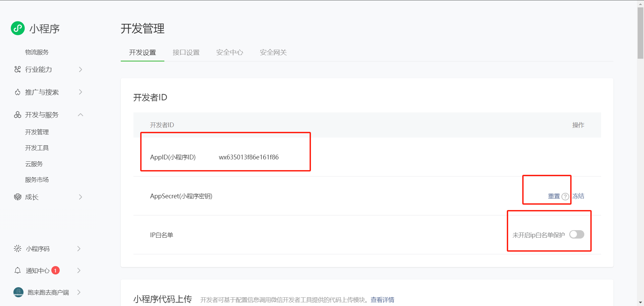Viewport: 644px width, 306px height.
Task: Open the 查看详情 link
Action: pos(382,300)
